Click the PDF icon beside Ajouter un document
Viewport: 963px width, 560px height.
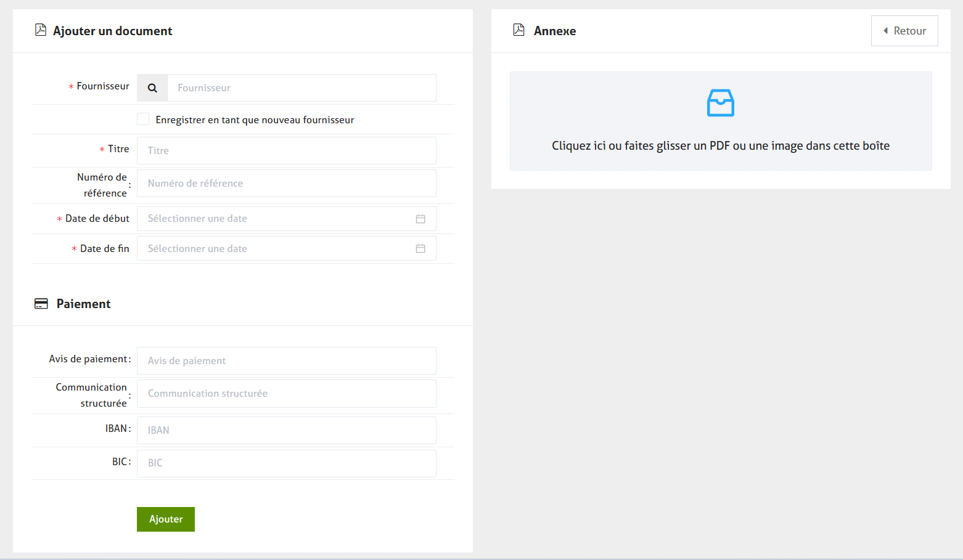[41, 30]
